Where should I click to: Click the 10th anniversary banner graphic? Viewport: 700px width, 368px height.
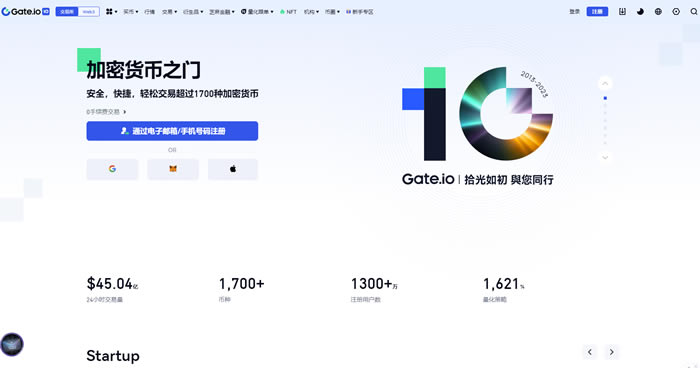click(478, 113)
